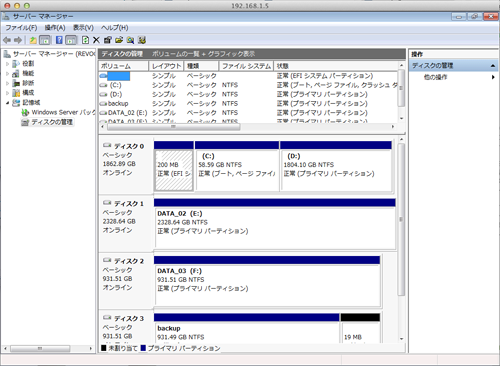Click the disk graphic view vertical scrollbar

tap(401, 220)
